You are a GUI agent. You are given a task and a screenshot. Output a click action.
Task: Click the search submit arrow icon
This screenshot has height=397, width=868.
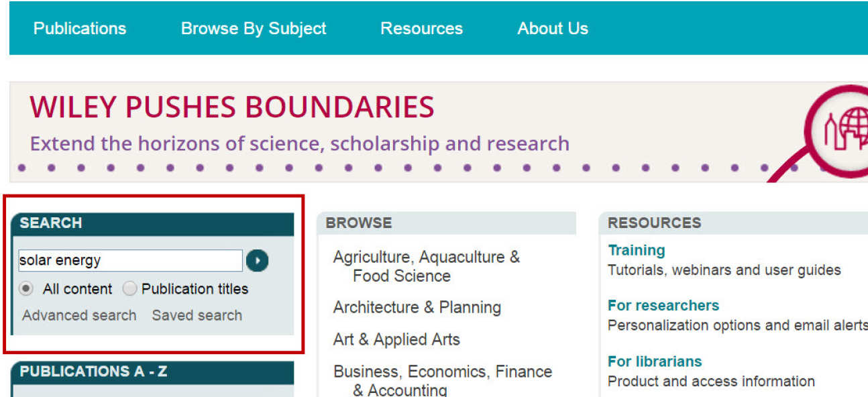coord(257,260)
